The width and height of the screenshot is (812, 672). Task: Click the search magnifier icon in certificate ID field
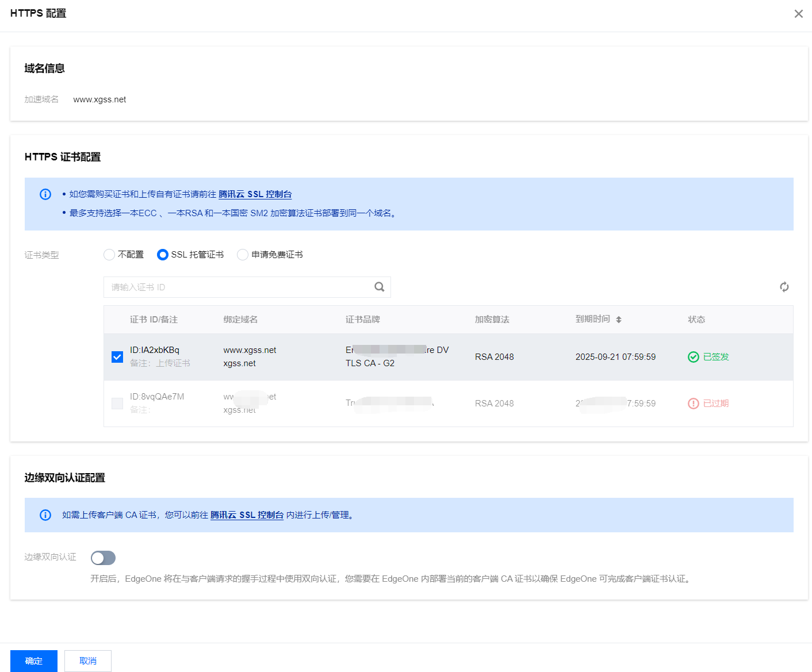click(380, 287)
